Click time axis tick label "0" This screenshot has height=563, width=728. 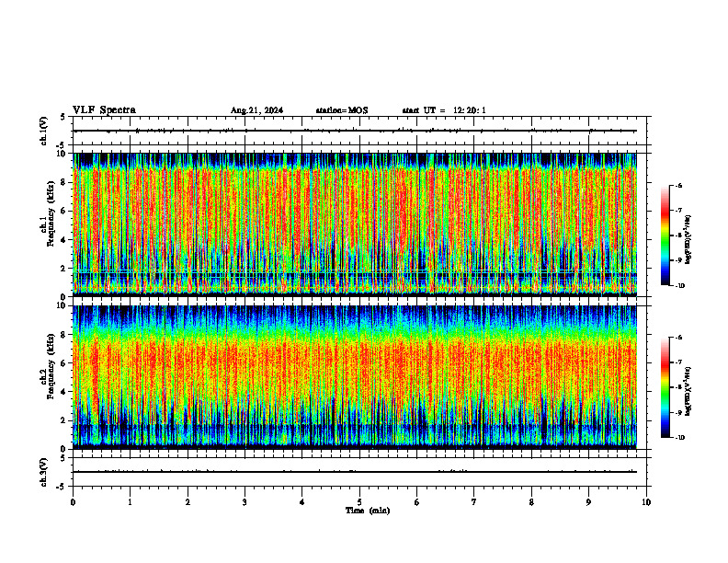point(73,502)
